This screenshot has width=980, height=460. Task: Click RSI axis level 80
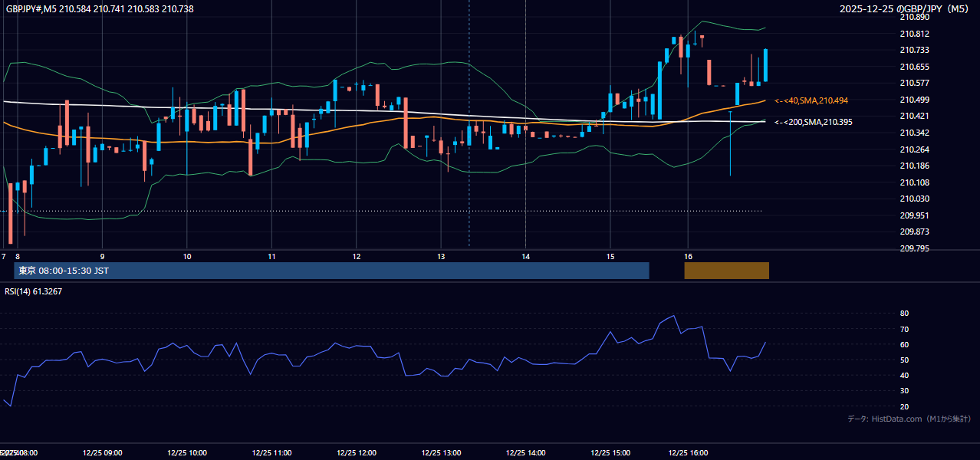904,314
